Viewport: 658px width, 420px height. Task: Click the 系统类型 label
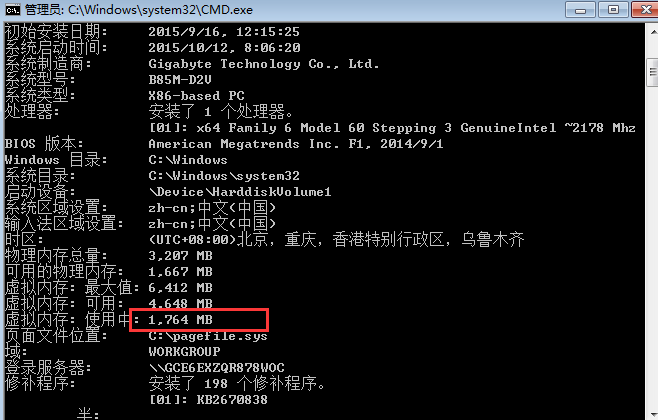[x=39, y=96]
